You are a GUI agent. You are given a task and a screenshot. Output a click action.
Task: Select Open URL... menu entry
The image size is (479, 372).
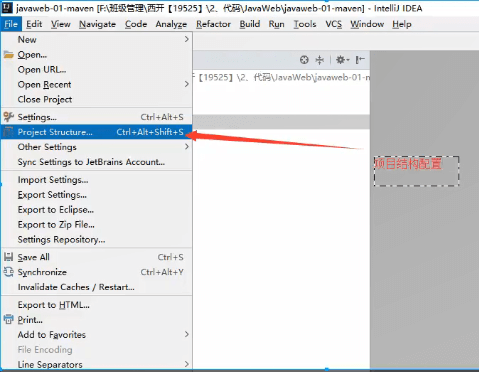(97, 69)
